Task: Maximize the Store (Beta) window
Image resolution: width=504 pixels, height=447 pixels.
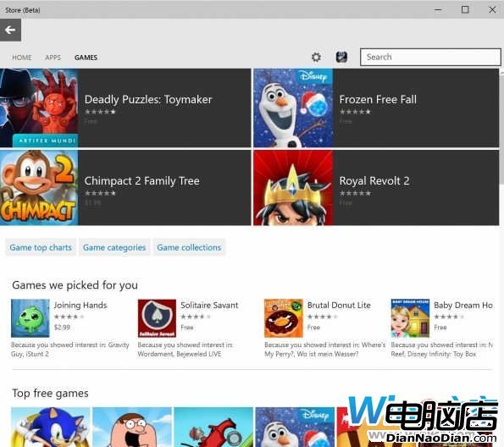Action: click(x=465, y=9)
